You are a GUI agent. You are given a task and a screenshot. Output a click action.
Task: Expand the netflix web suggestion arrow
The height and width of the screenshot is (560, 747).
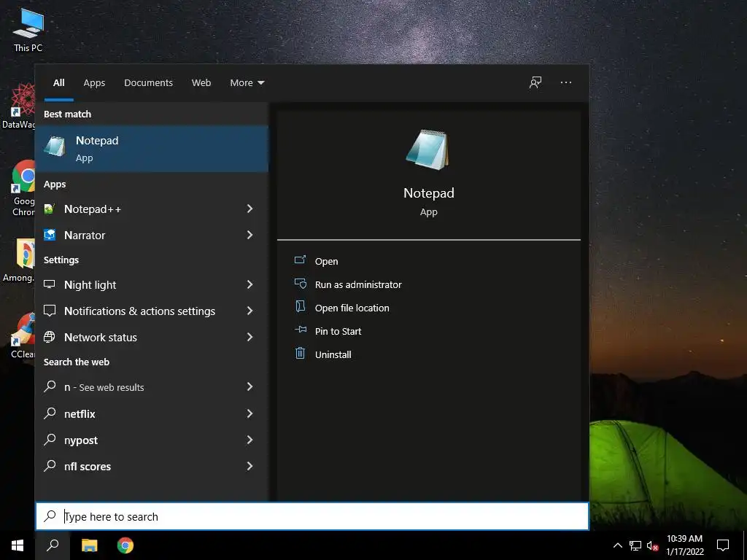[249, 413]
